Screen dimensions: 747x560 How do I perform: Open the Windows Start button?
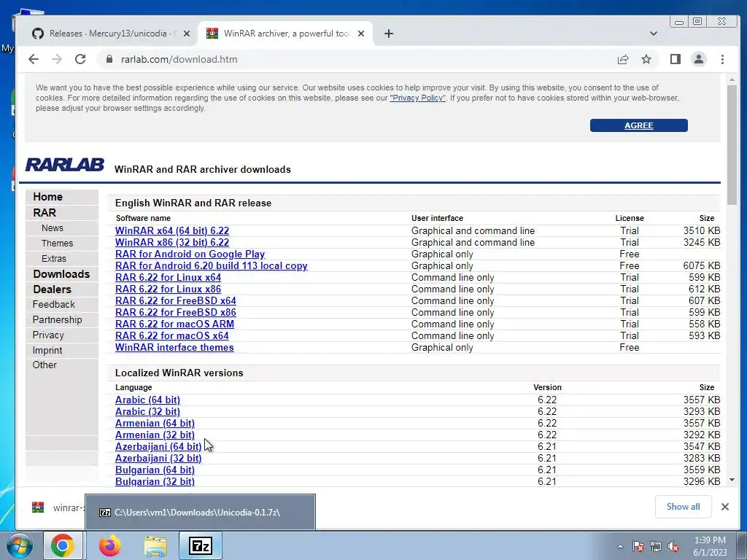click(20, 545)
